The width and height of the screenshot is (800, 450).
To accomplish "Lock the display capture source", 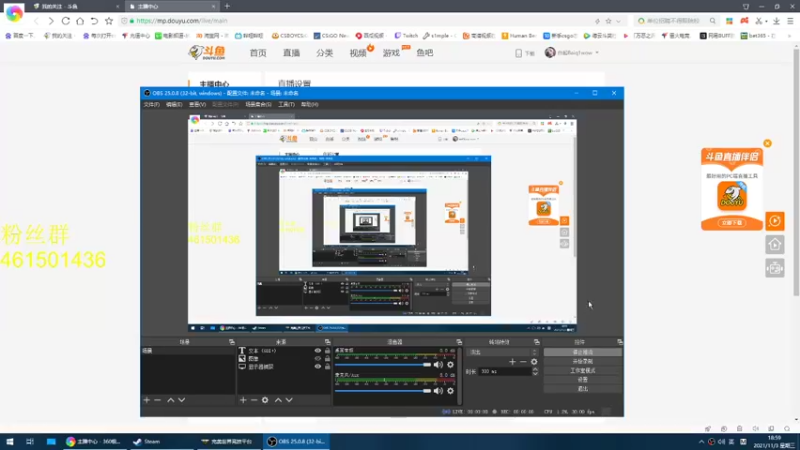I will [x=328, y=366].
